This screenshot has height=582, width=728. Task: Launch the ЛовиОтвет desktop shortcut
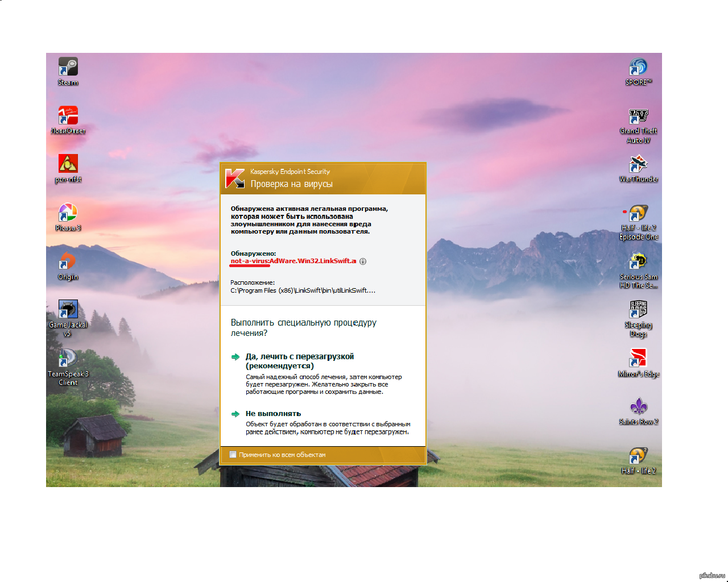(x=68, y=120)
